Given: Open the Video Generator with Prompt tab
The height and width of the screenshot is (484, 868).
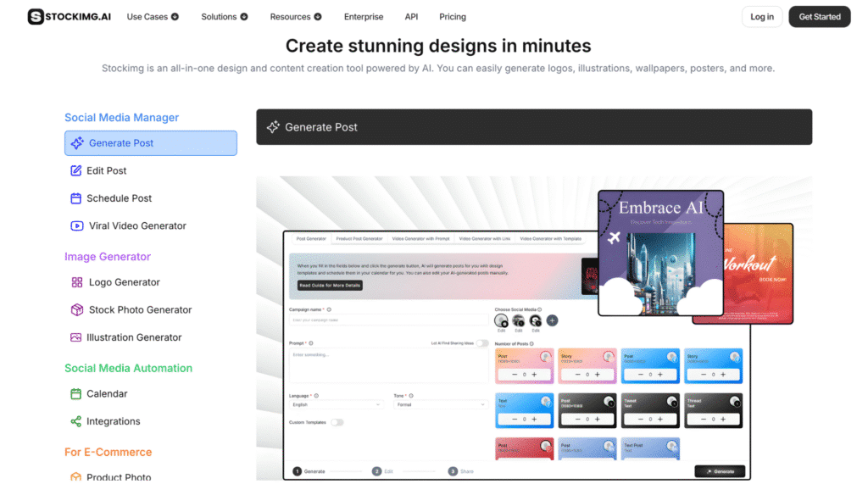Looking at the screenshot, I should [420, 239].
